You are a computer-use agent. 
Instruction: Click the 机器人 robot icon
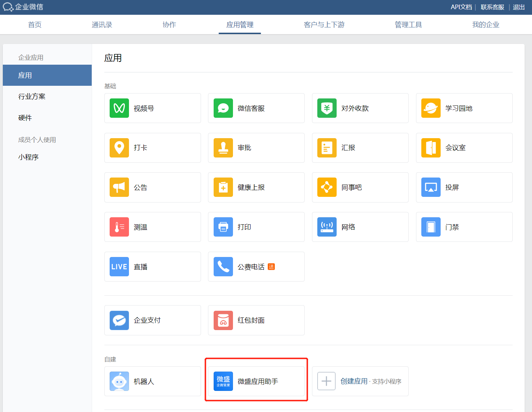pyautogui.click(x=119, y=381)
